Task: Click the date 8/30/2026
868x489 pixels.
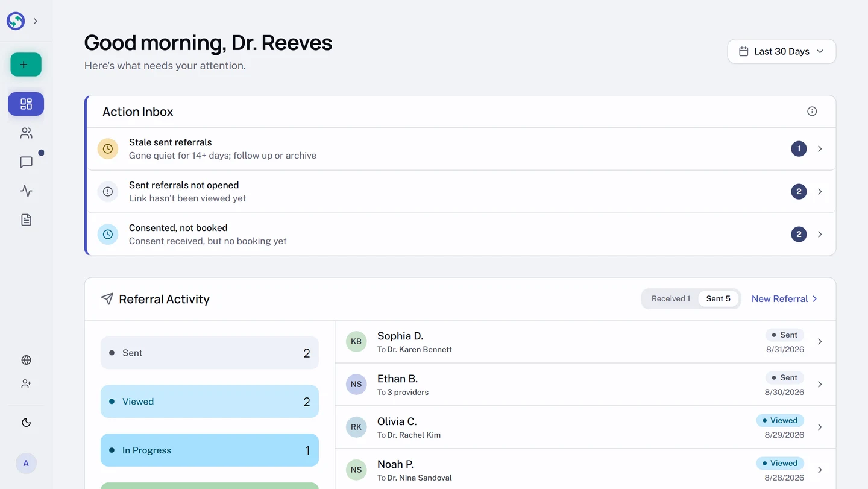Action: pyautogui.click(x=784, y=392)
